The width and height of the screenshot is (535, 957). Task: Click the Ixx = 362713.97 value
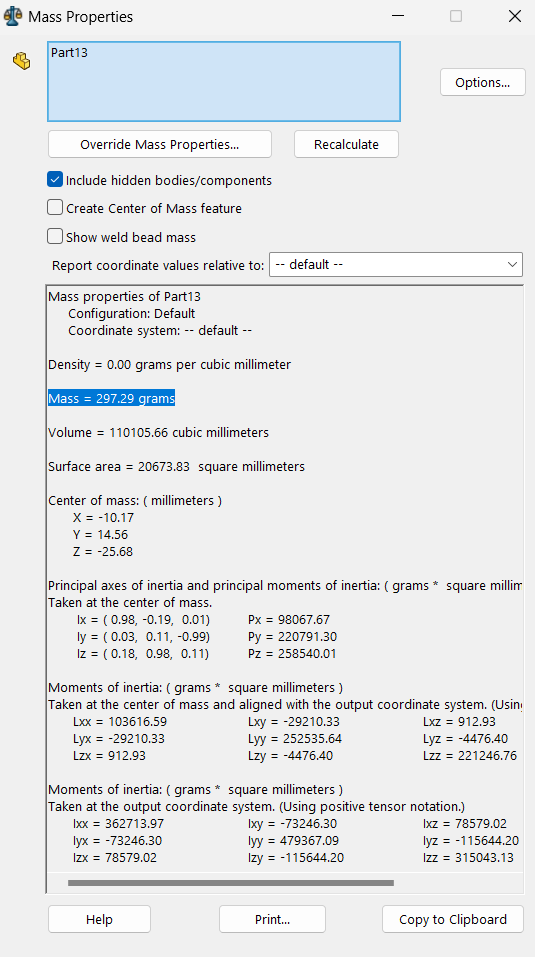[118, 823]
